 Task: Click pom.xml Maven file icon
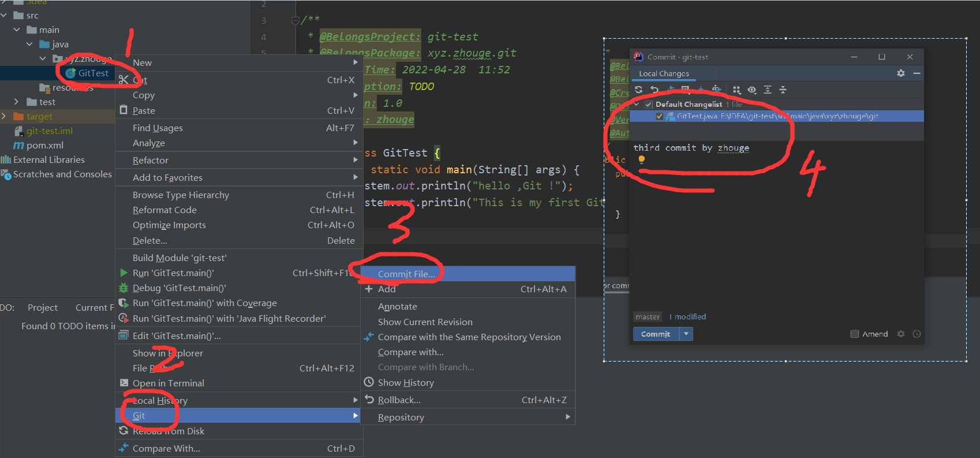point(18,146)
